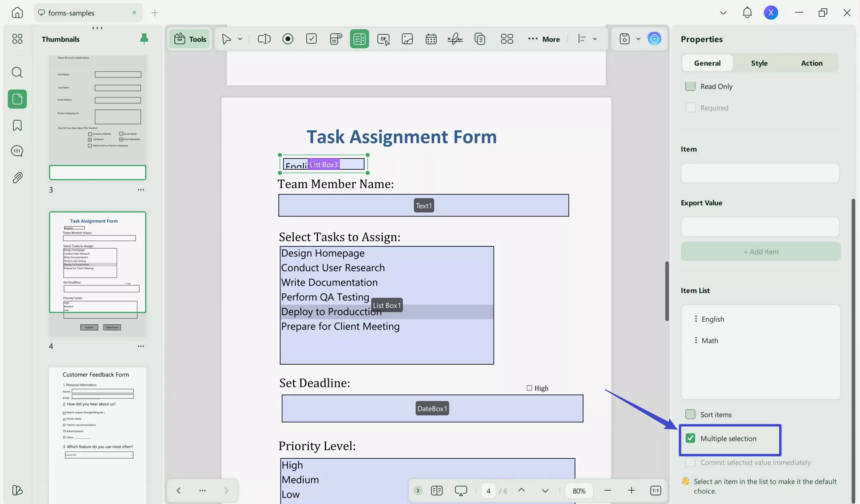Click the AI assistant icon in toolbar
Screen dimensions: 860x504
(x=654, y=39)
